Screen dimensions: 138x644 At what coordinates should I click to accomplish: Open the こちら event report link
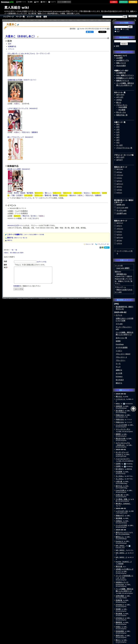[x=33, y=219]
